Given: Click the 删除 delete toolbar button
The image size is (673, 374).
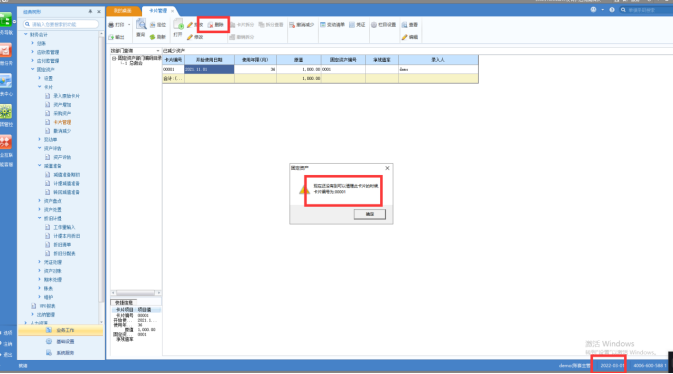Looking at the screenshot, I should coord(216,25).
